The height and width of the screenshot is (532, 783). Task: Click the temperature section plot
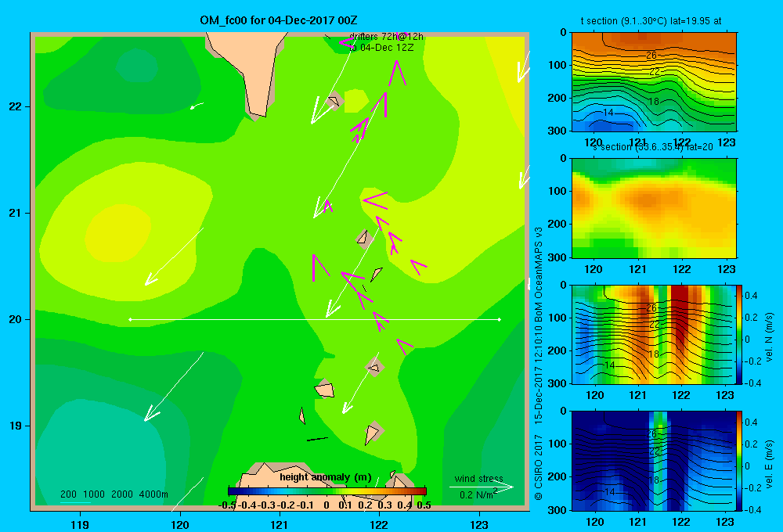coord(654,82)
